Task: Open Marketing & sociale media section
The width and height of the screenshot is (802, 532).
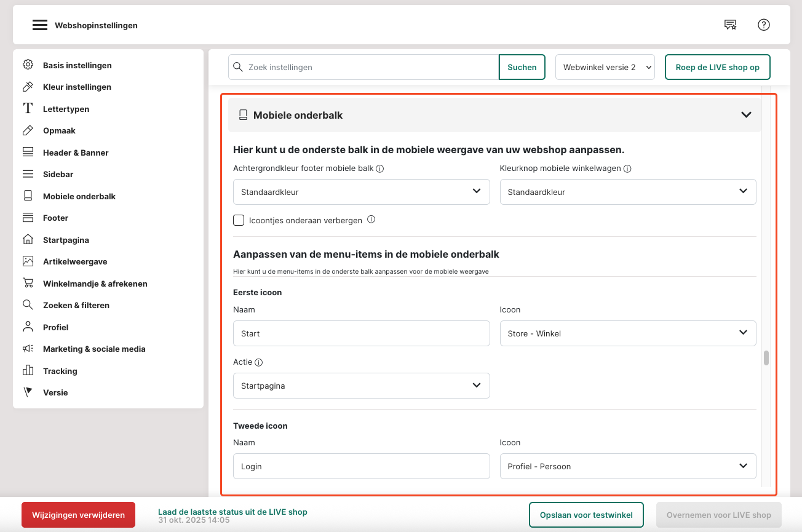Action: pyautogui.click(x=94, y=349)
